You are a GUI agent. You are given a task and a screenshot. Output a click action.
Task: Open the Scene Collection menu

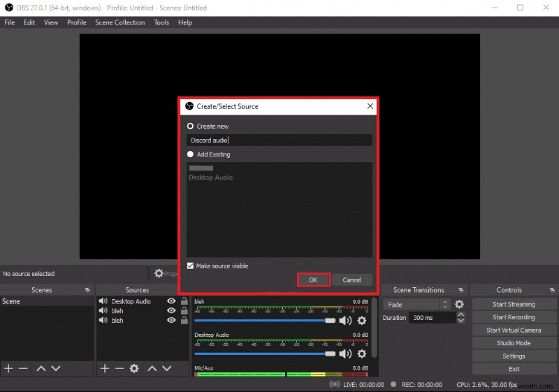[x=119, y=22]
